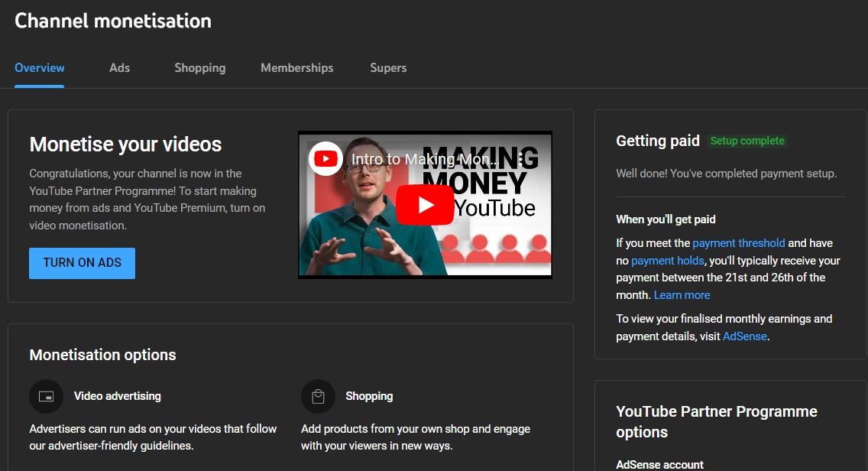Open the payment holds link
This screenshot has width=868, height=471.
click(668, 261)
